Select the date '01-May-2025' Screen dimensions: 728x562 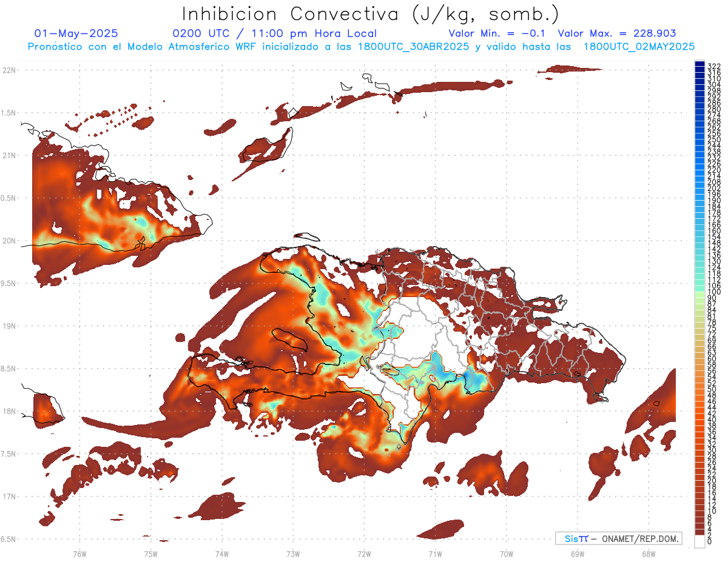(x=76, y=33)
